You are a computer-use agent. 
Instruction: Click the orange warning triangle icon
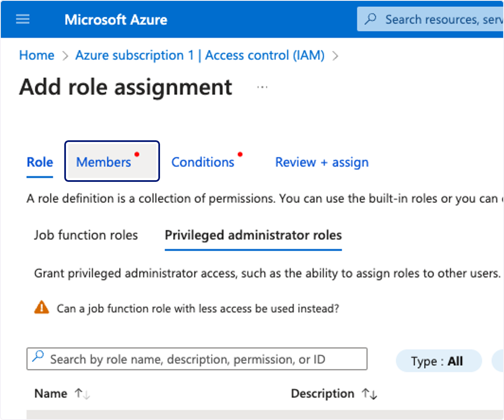[x=42, y=308]
